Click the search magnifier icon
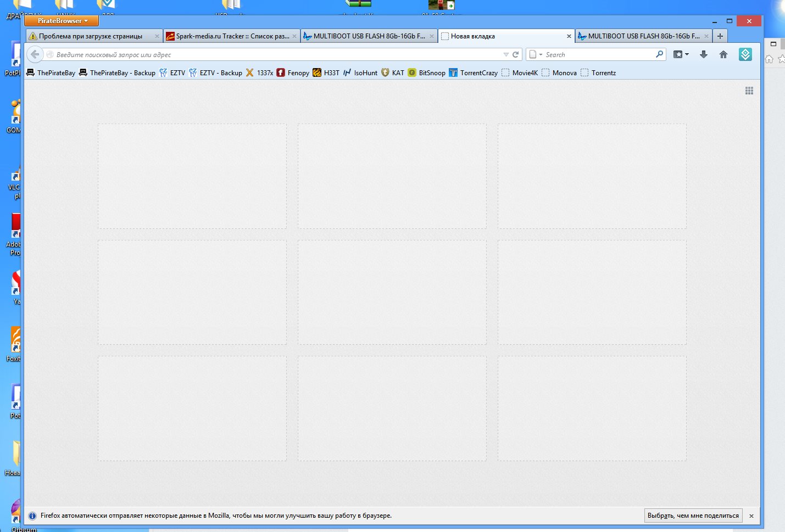 659,54
